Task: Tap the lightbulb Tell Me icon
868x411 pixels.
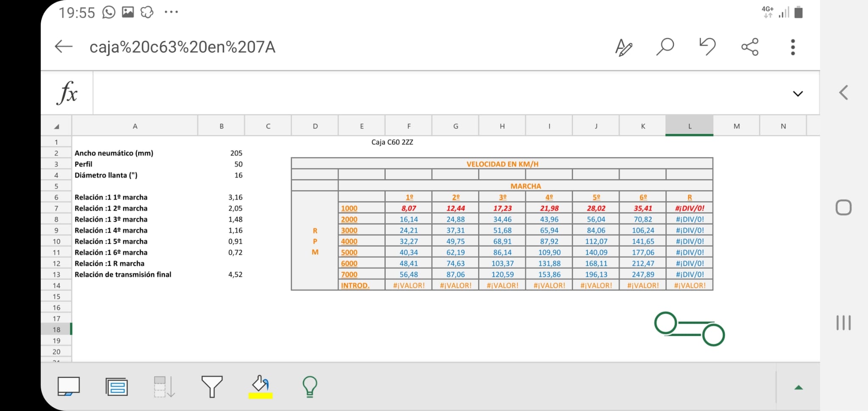Action: 310,386
